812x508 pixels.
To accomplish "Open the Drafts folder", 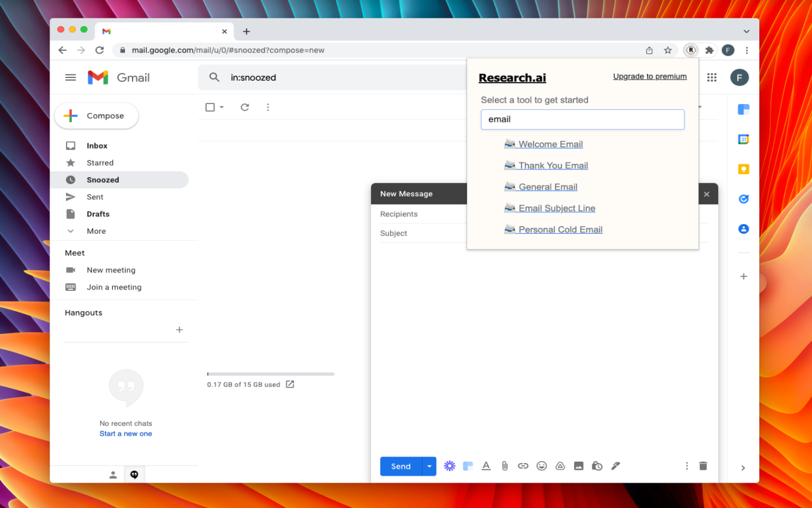I will [119, 214].
